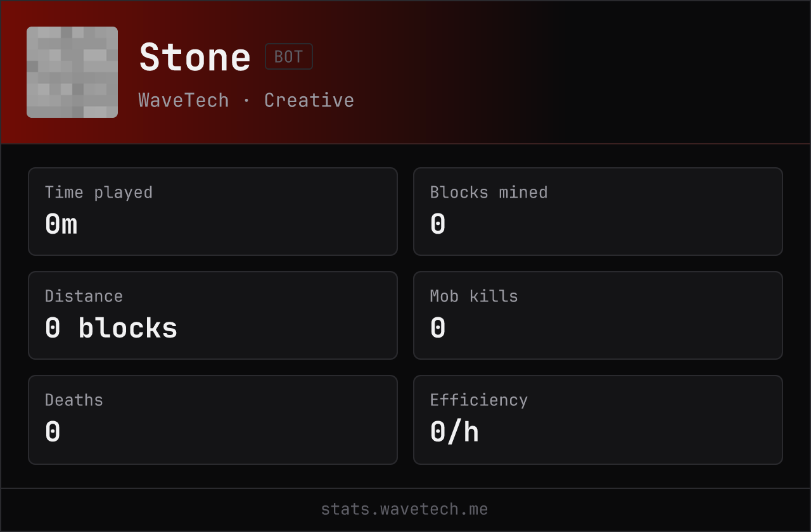Image resolution: width=811 pixels, height=532 pixels.
Task: Select the WaveTech · Creative subtitle
Action: pyautogui.click(x=246, y=100)
